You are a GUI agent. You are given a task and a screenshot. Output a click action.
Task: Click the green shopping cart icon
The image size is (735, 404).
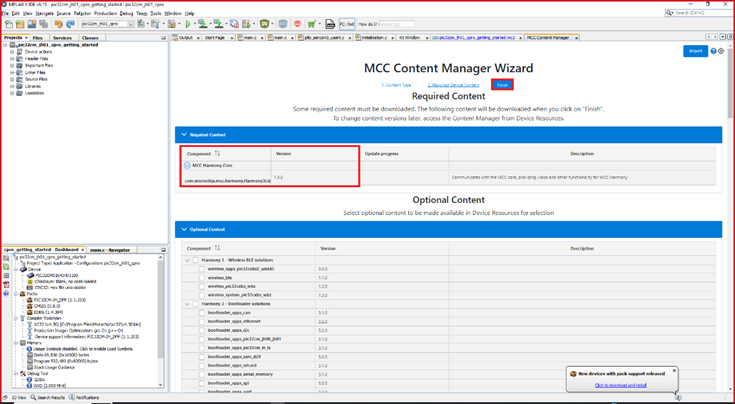tap(311, 23)
